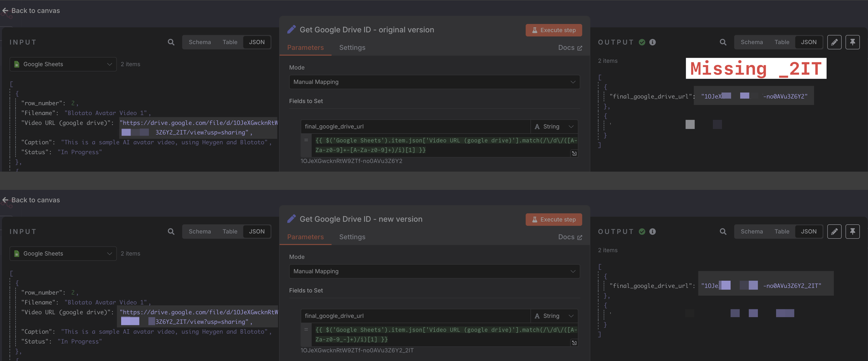Click the green success checkmark in OUTPUT header
868x361 pixels.
[x=642, y=42]
